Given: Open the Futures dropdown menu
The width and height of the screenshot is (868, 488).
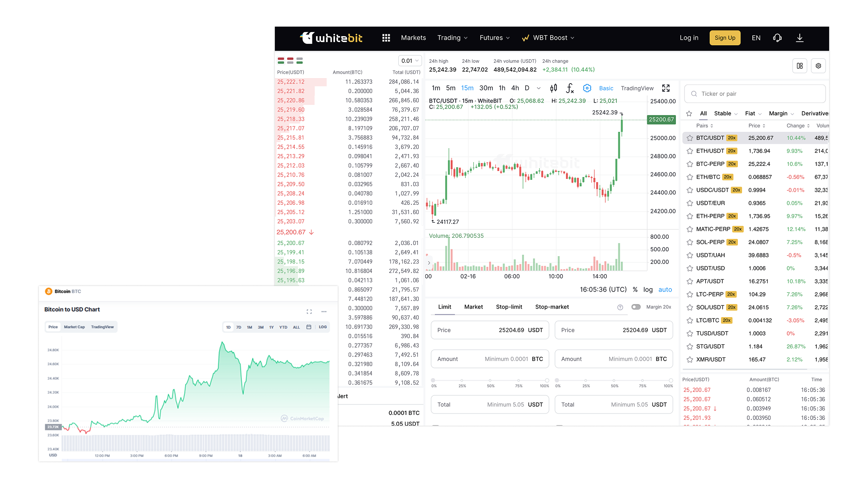Looking at the screenshot, I should click(495, 38).
